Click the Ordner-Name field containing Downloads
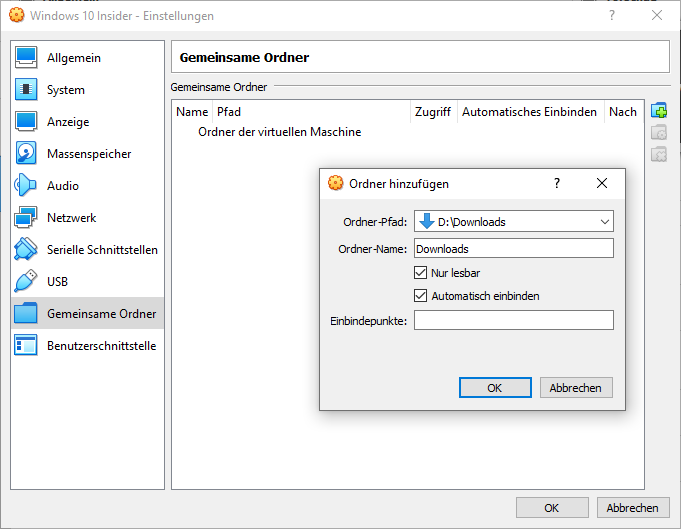681x529 pixels. 513,249
